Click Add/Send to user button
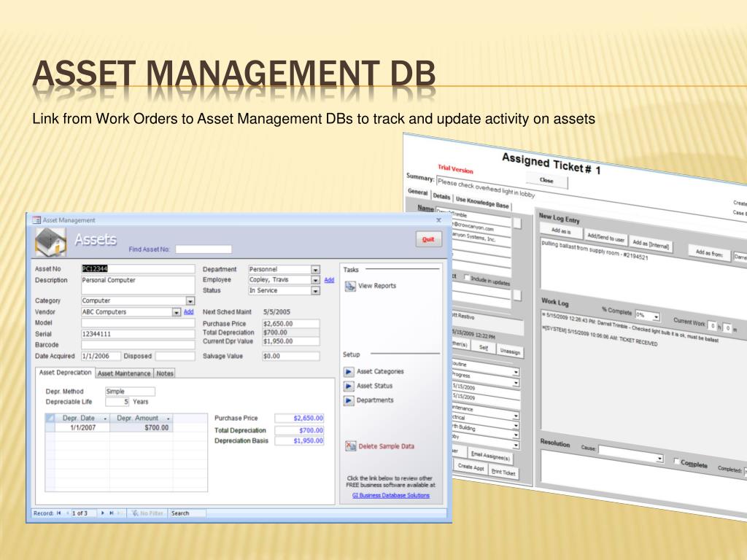The image size is (747, 560). coord(605,237)
